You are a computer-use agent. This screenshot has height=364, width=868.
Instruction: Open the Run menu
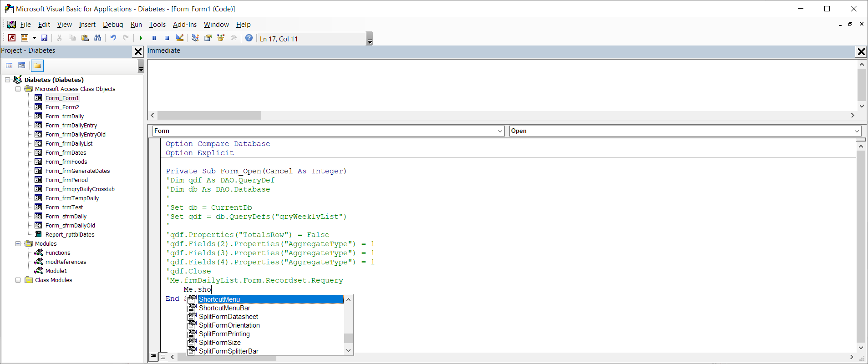[x=136, y=25]
